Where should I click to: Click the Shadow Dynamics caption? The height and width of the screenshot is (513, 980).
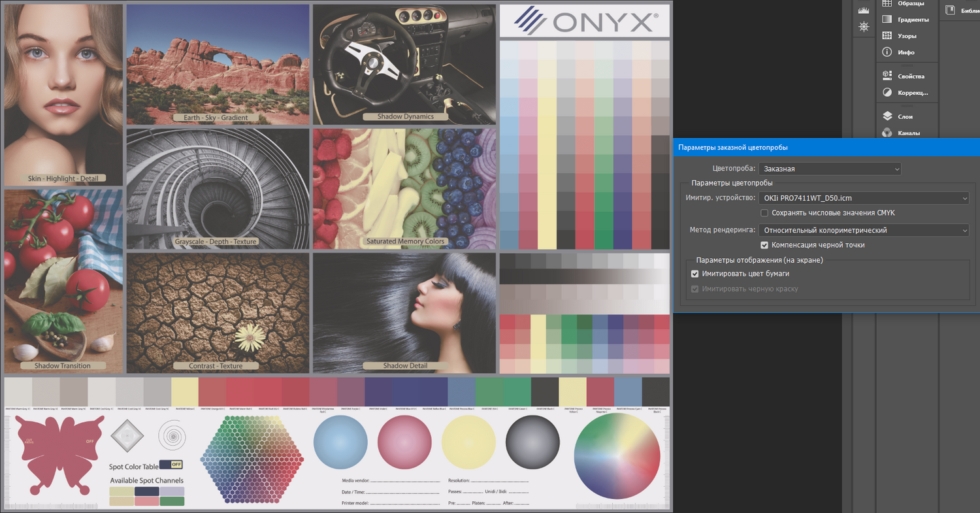405,117
